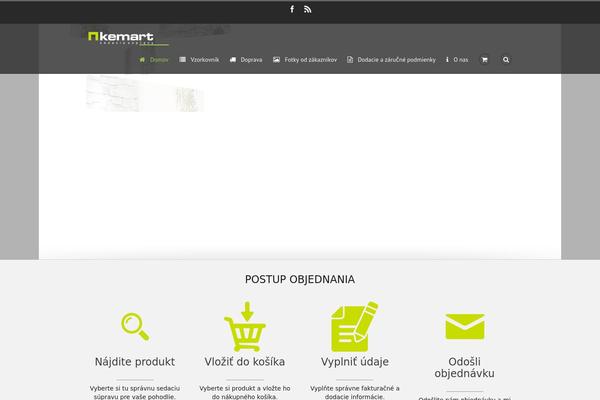
Task: Click the Odošli objednávku heading
Action: pyautogui.click(x=465, y=367)
